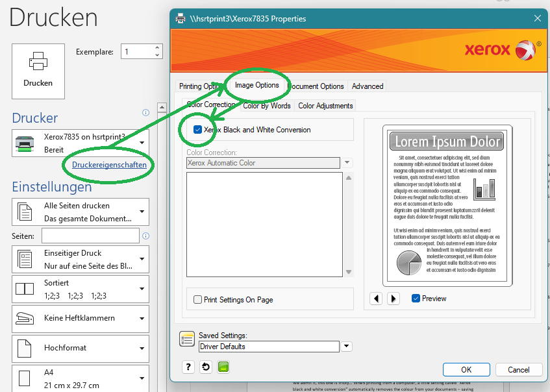Close the Xerox7835 Properties dialog
Image resolution: width=550 pixels, height=392 pixels.
tap(538, 18)
